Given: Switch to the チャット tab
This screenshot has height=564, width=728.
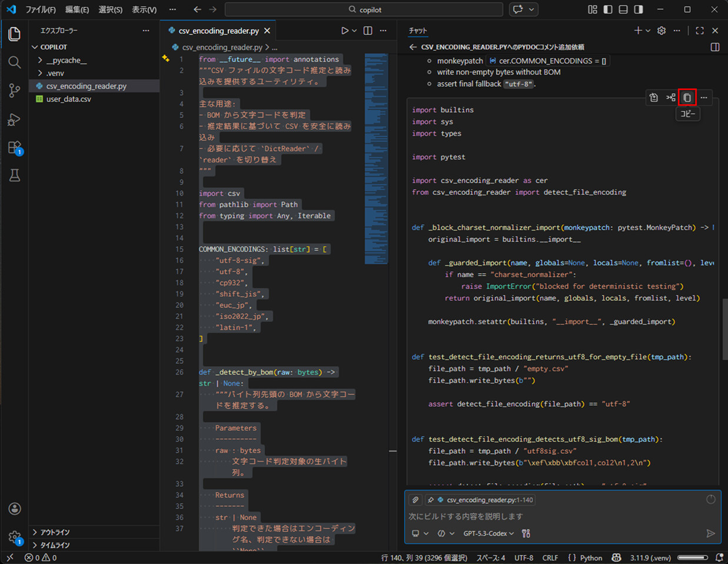Looking at the screenshot, I should coord(419,30).
